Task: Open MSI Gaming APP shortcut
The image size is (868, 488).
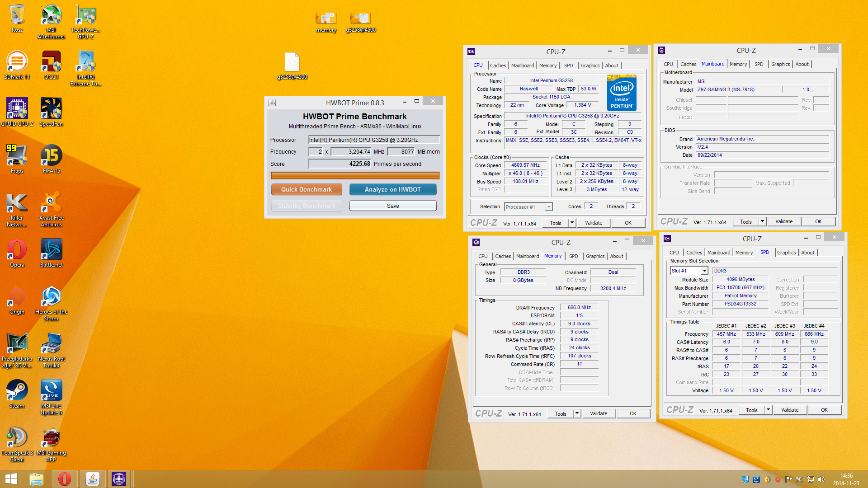Action: pos(51,445)
